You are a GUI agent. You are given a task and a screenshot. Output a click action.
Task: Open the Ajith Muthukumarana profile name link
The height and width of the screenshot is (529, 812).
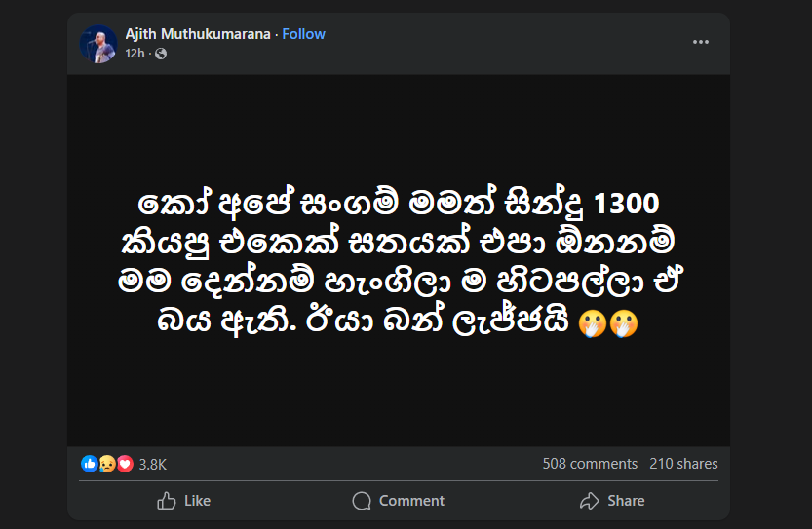199,34
